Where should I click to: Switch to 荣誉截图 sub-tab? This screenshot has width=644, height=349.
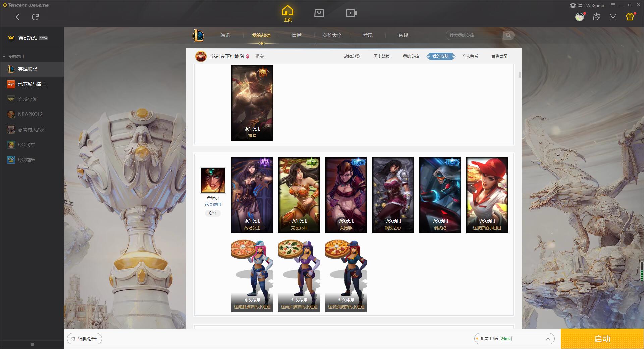[499, 56]
